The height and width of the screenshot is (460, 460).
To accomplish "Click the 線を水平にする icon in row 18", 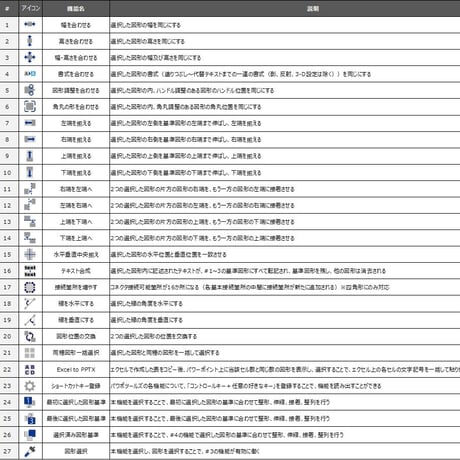I will [x=30, y=303].
